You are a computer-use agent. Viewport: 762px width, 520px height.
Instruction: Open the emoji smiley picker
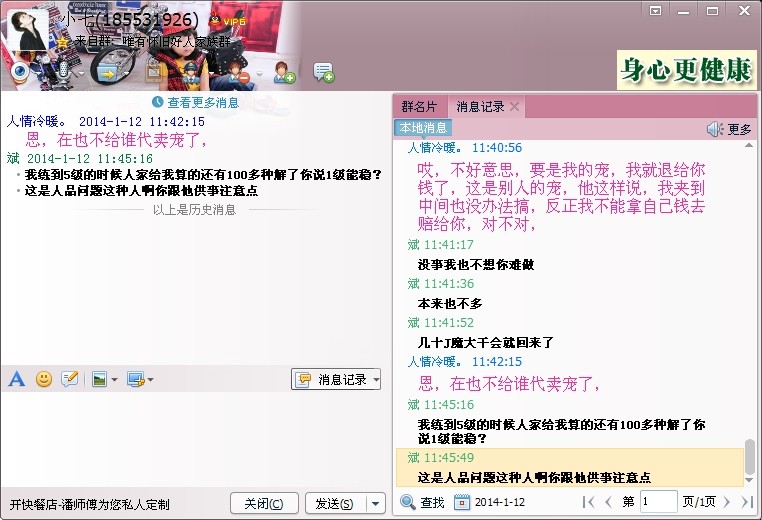click(44, 379)
